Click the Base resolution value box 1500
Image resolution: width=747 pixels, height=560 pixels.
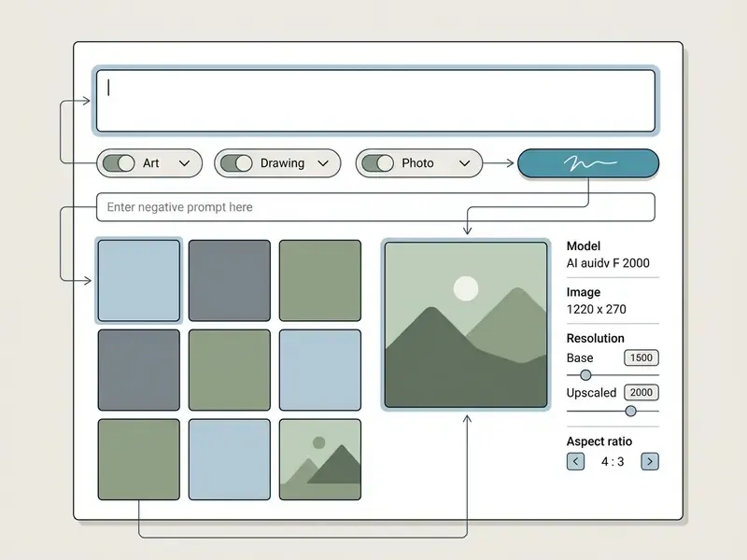coord(641,357)
